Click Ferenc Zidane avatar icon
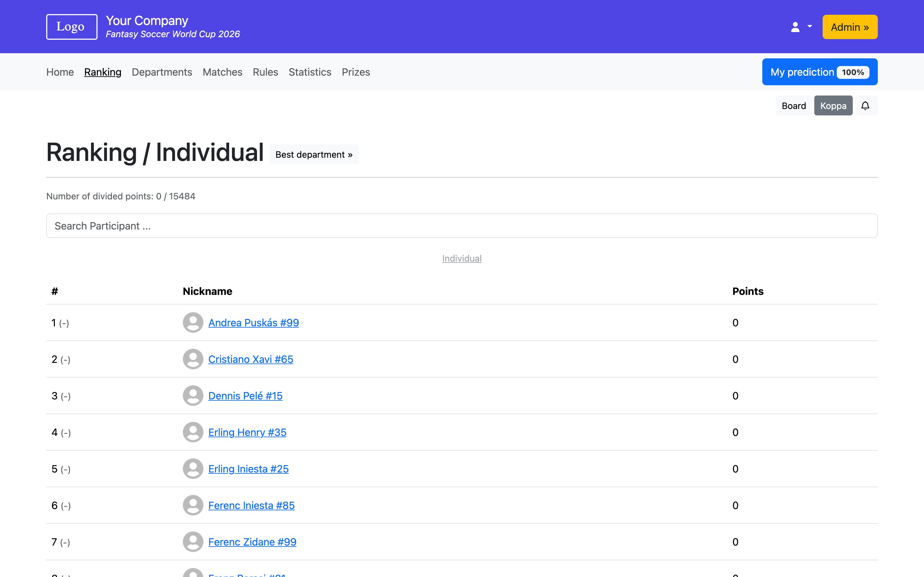Viewport: 924px width, 577px height. click(x=193, y=542)
